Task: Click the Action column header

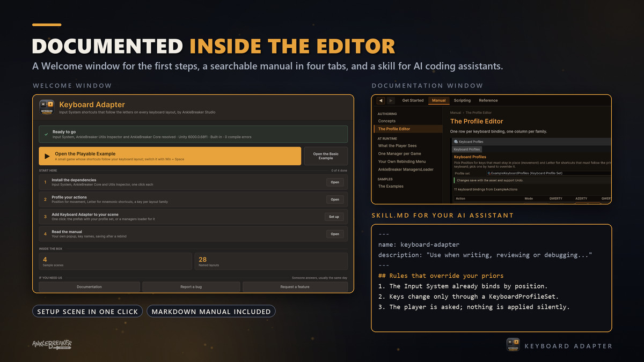Action: point(460,198)
